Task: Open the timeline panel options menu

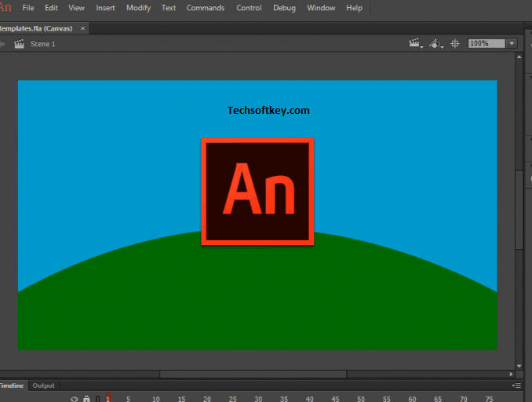Action: pyautogui.click(x=516, y=386)
